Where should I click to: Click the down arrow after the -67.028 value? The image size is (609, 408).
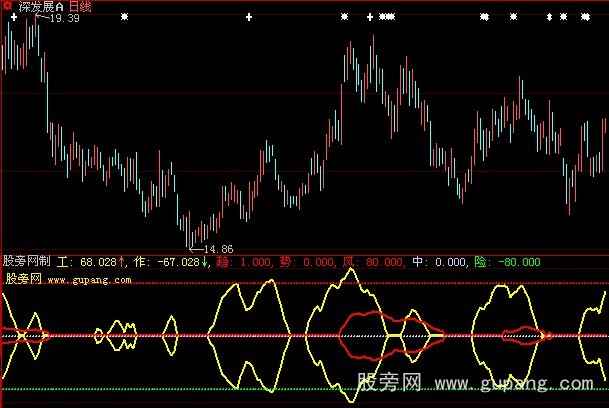pos(206,262)
